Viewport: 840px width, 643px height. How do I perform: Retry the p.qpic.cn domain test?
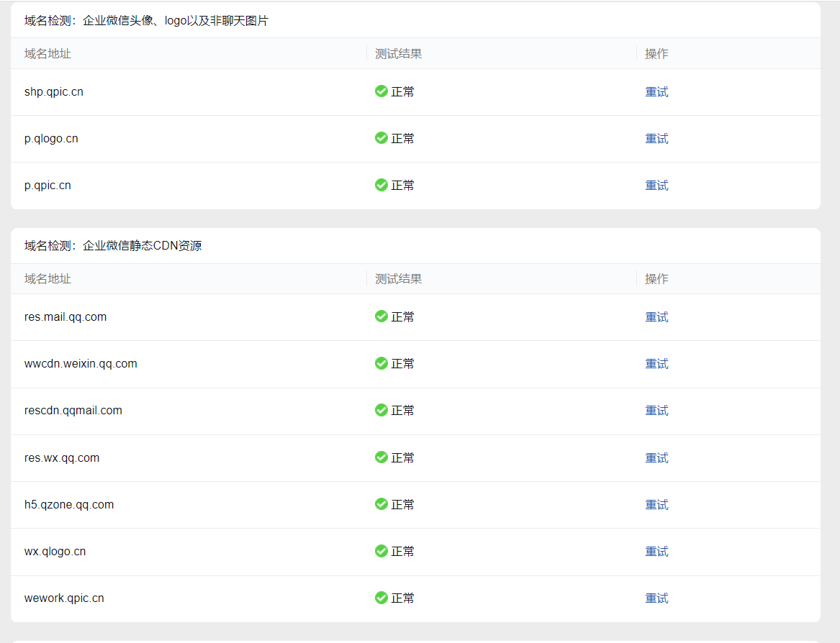click(656, 186)
